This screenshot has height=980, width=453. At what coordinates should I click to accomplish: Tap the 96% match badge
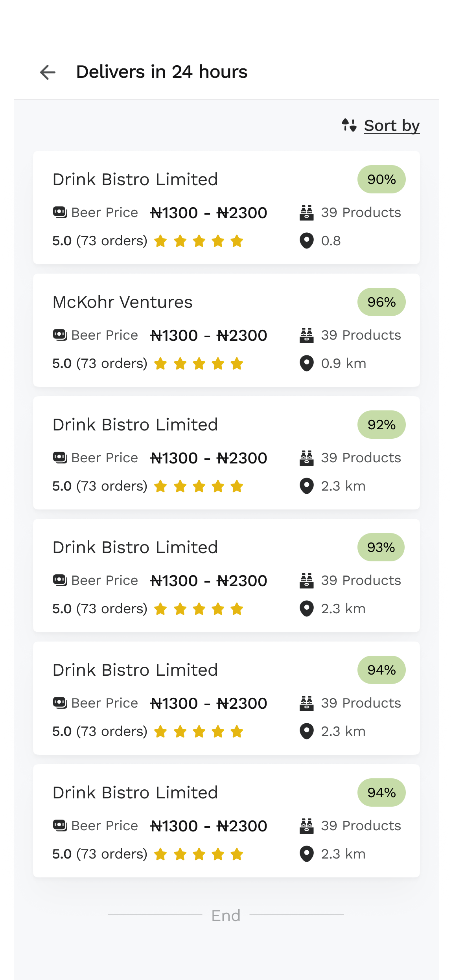[381, 302]
